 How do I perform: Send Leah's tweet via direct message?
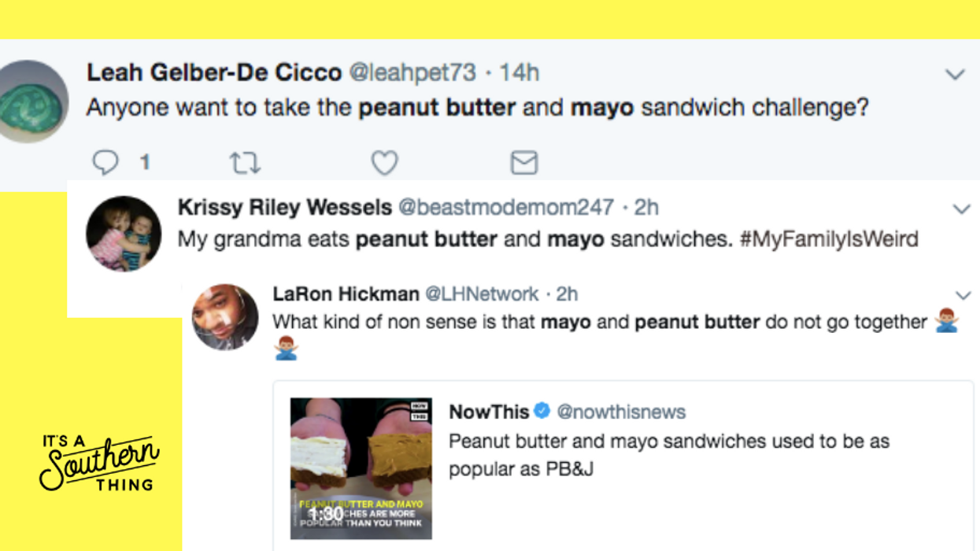[523, 163]
